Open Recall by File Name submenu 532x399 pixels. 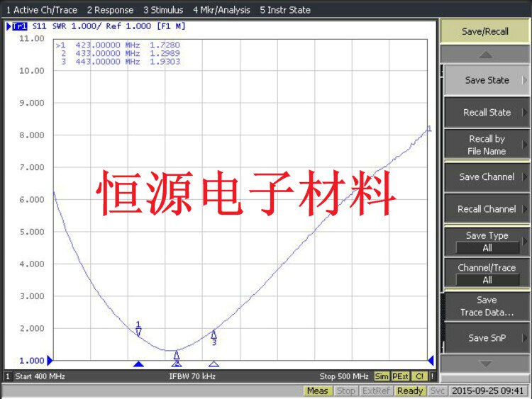[487, 145]
